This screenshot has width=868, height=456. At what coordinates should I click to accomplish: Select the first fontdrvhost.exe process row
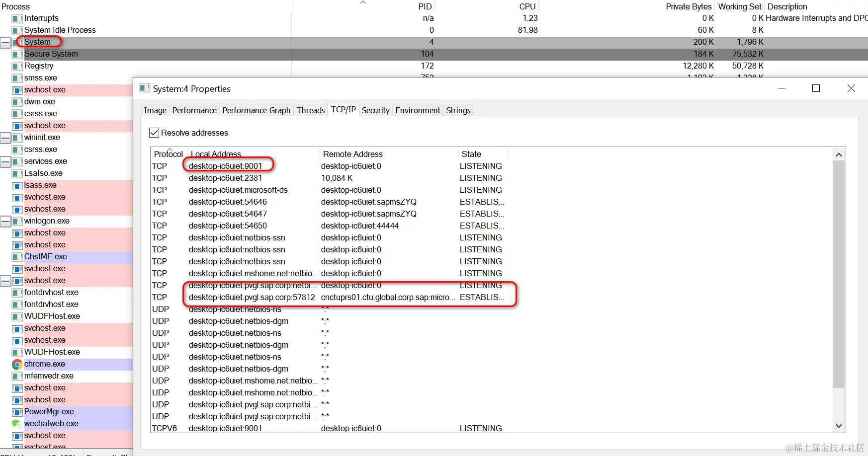(67, 293)
